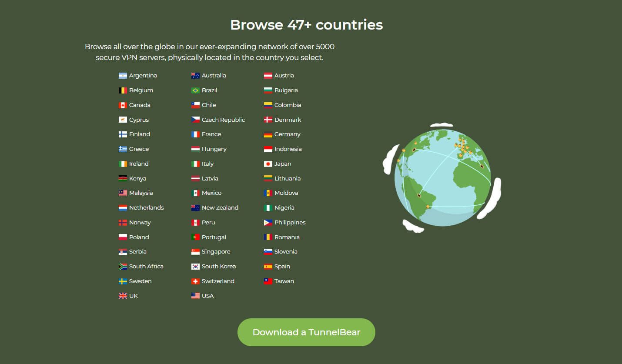The image size is (622, 364).
Task: Select the Slovenia country name
Action: pyautogui.click(x=286, y=252)
